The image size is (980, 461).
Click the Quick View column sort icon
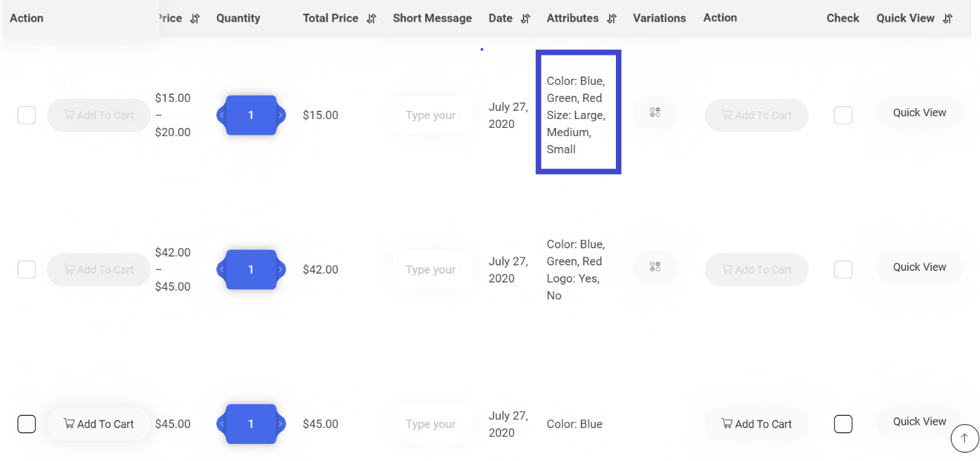pos(948,18)
